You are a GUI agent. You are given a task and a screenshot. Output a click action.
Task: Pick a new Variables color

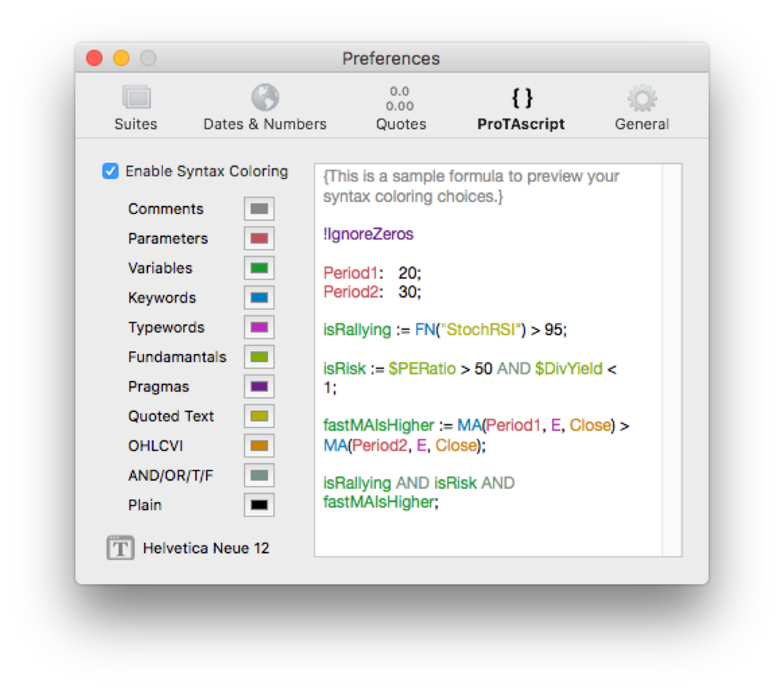pyautogui.click(x=259, y=268)
